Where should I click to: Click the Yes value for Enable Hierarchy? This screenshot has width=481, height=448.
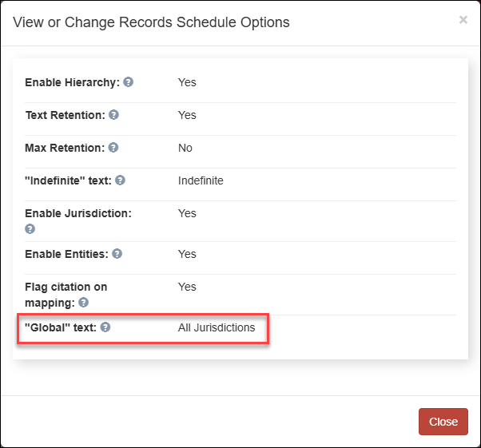pyautogui.click(x=187, y=82)
